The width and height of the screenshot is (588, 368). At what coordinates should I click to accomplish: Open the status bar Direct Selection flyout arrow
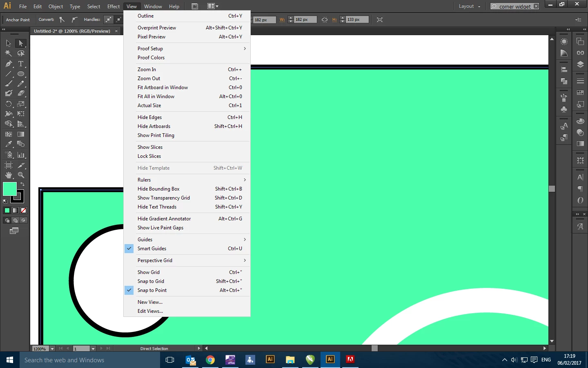[x=199, y=348]
